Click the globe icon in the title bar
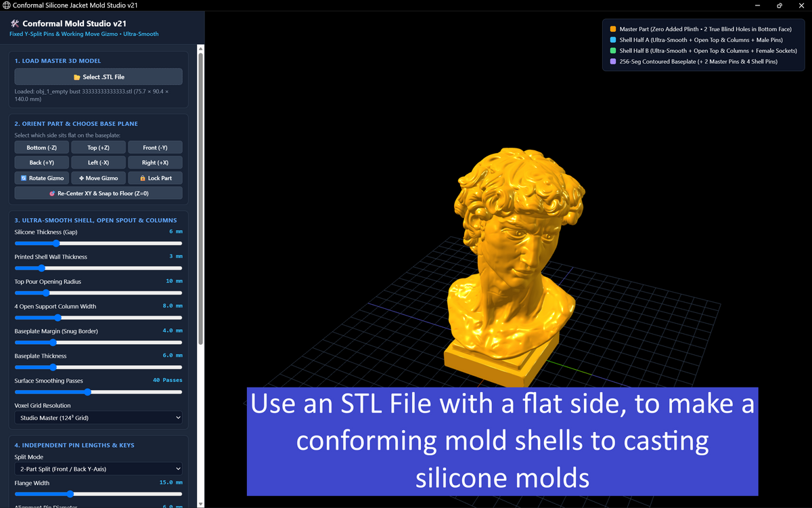This screenshot has width=812, height=508. click(x=6, y=5)
